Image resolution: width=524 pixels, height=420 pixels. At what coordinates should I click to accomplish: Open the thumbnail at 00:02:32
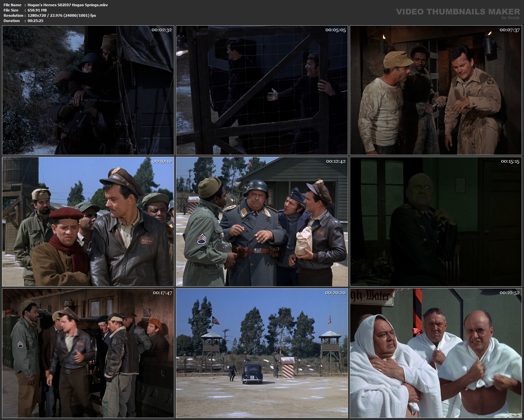(88, 90)
